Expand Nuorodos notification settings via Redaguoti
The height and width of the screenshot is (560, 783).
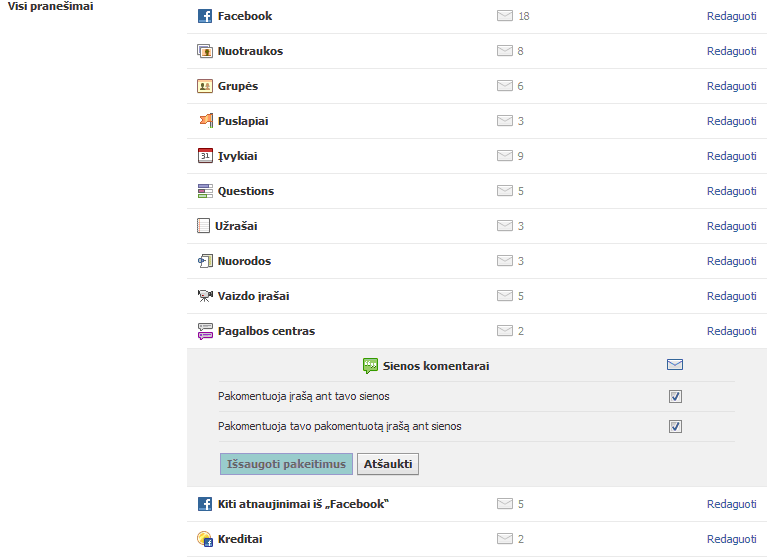pos(732,261)
